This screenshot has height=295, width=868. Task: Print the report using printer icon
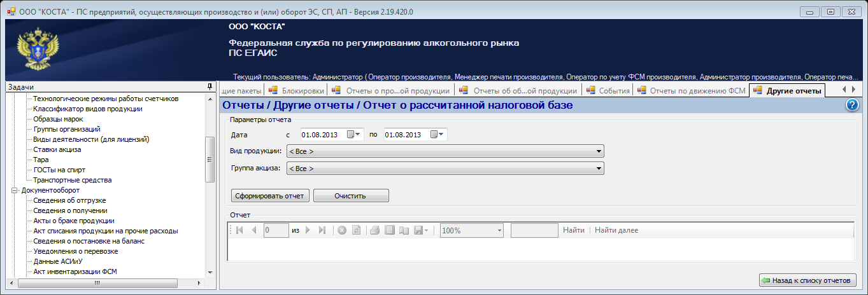[x=375, y=230]
